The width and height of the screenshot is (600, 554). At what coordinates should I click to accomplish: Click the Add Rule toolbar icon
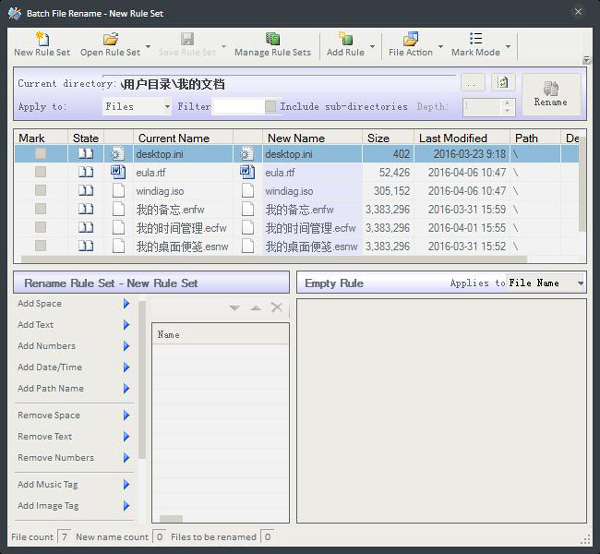pyautogui.click(x=345, y=39)
